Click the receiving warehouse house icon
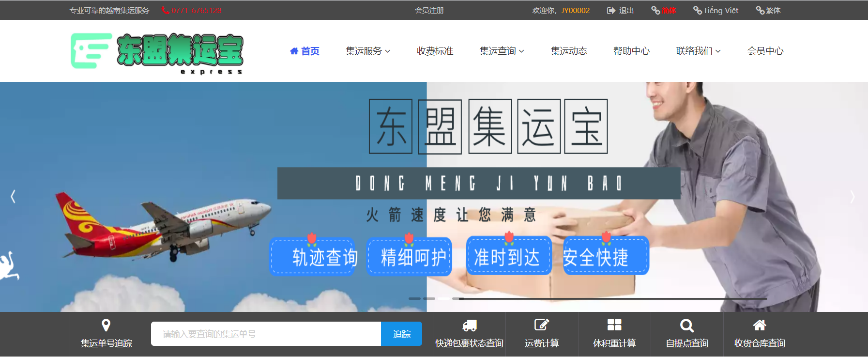Image resolution: width=868 pixels, height=357 pixels. point(759,325)
